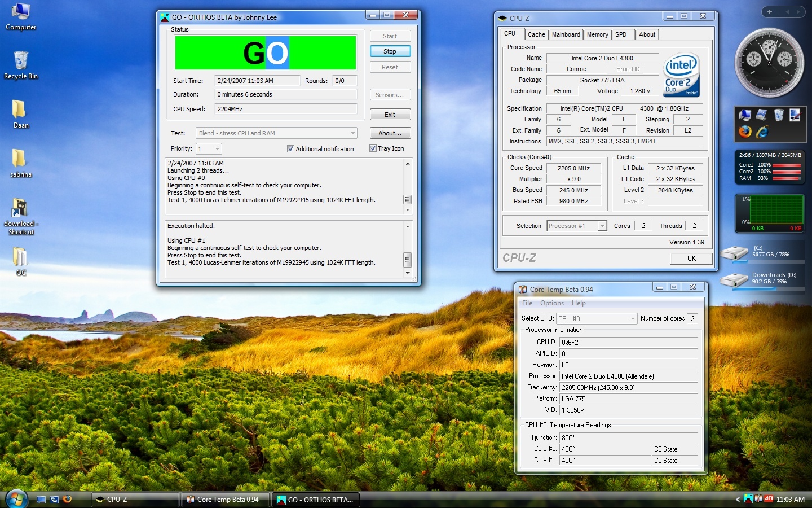Open the Daan folder on desktop

20,113
